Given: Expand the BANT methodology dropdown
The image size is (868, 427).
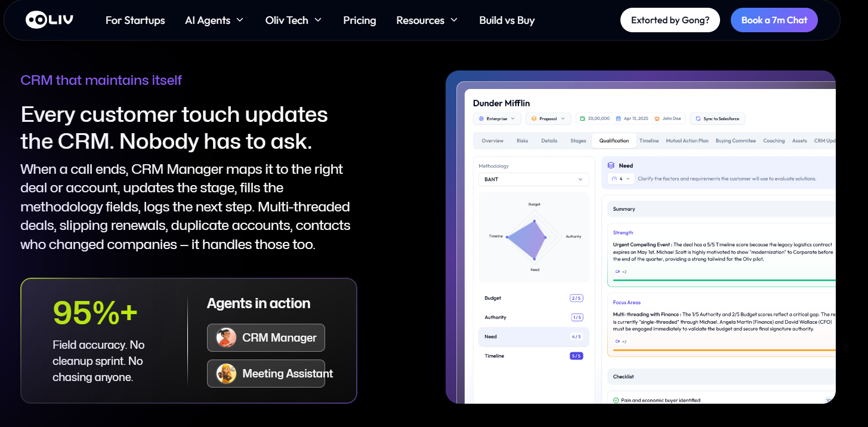Looking at the screenshot, I should 534,179.
